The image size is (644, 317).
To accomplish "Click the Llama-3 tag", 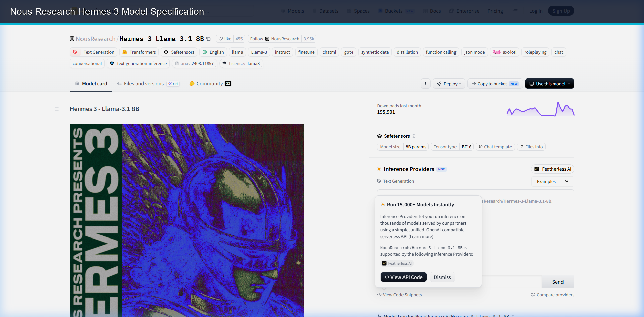I will pyautogui.click(x=259, y=52).
